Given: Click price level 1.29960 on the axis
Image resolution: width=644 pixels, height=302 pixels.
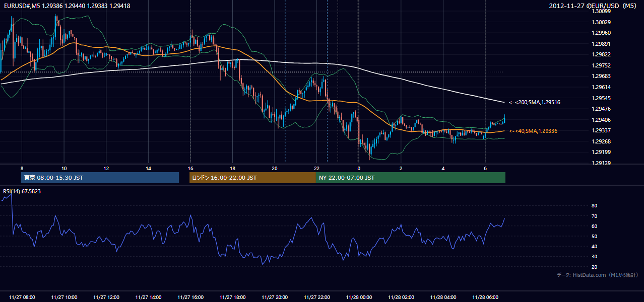Looking at the screenshot, I should tap(602, 33).
